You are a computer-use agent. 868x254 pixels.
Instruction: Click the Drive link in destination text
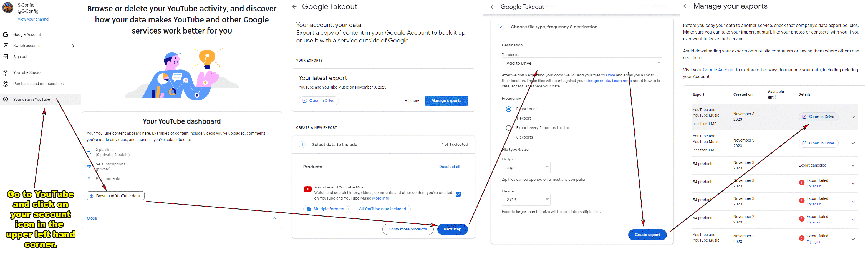pyautogui.click(x=610, y=75)
